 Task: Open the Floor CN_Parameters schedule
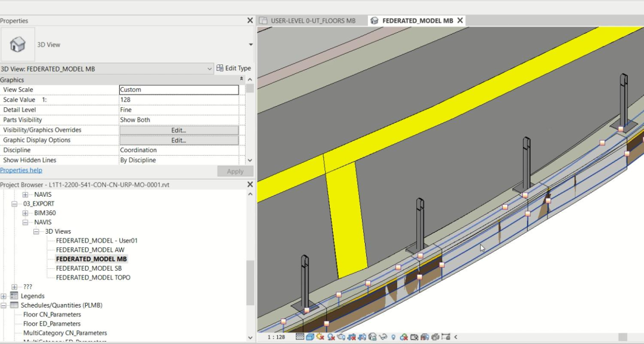[52, 314]
